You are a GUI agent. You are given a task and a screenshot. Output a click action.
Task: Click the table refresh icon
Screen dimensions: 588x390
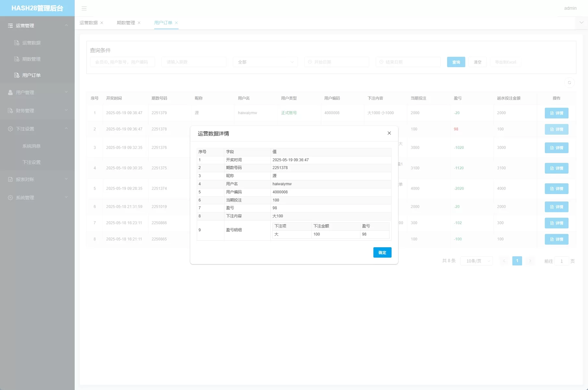tap(569, 83)
